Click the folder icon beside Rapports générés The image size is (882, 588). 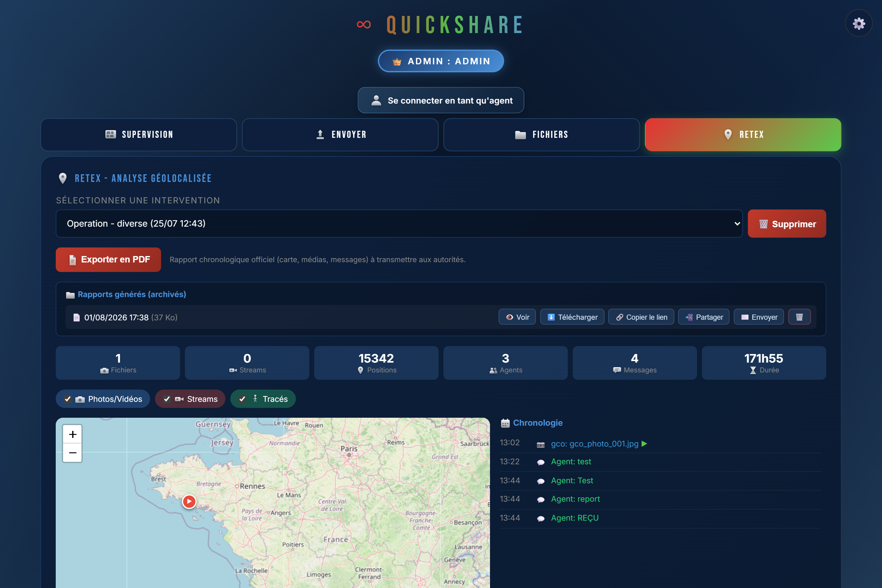coord(70,295)
